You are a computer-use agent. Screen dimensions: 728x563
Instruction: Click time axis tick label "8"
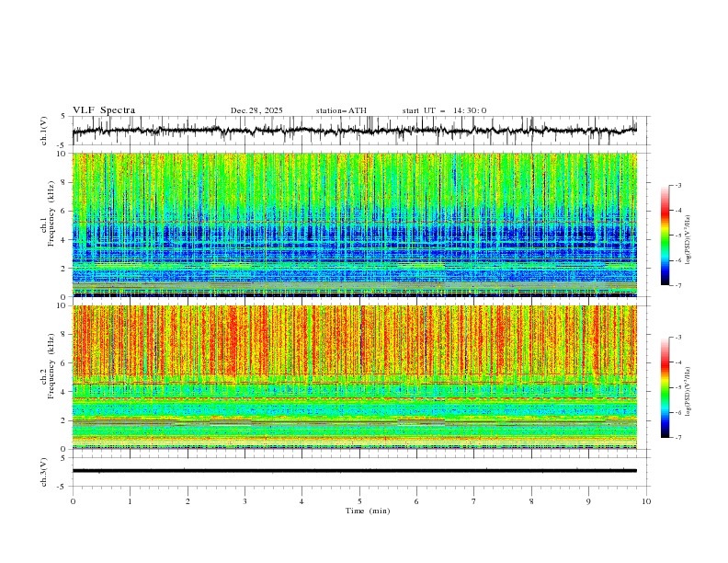[531, 501]
